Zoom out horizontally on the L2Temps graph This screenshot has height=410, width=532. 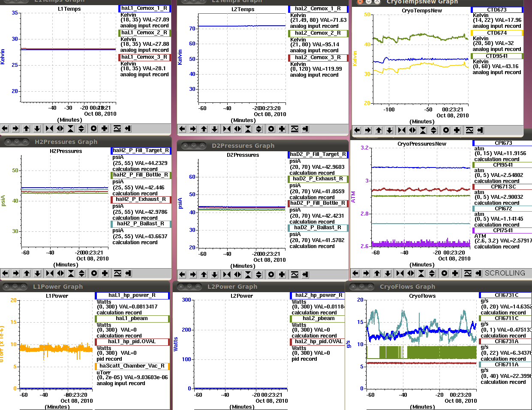[237, 129]
